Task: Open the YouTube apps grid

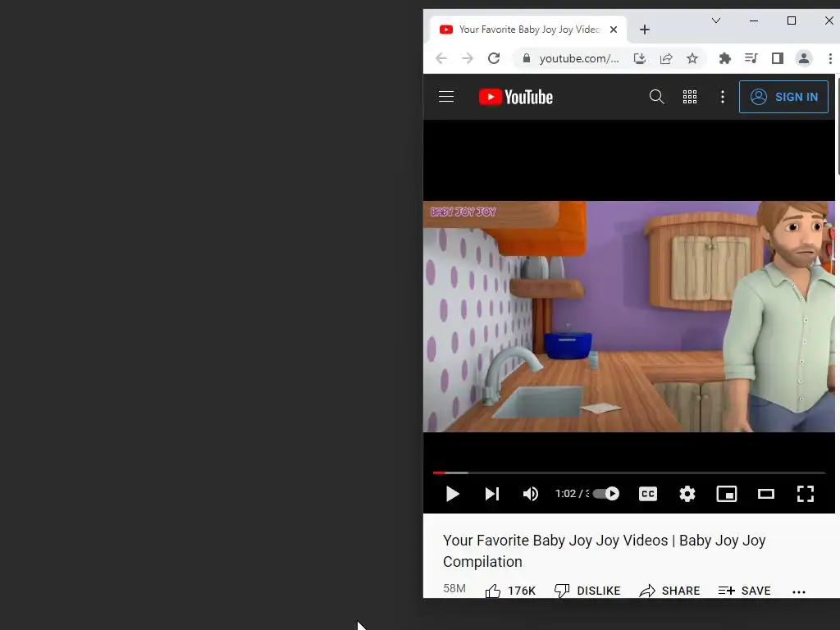Action: coord(690,97)
